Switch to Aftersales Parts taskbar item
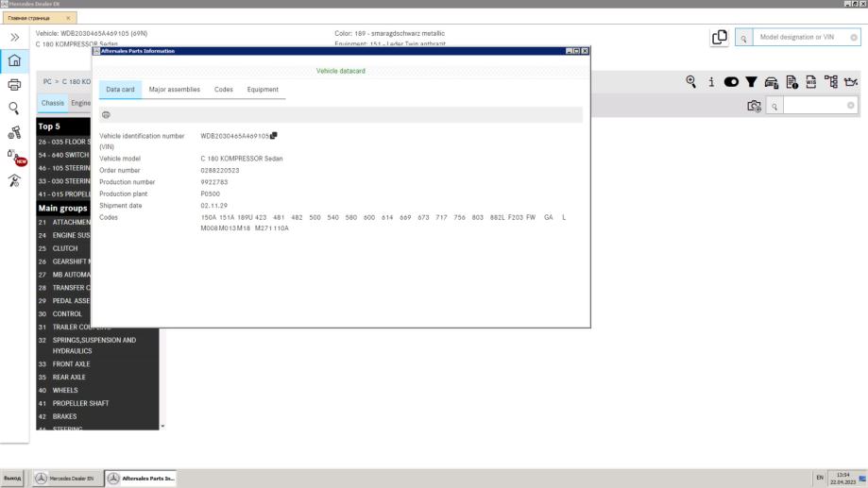Image resolution: width=868 pixels, height=488 pixels. click(141, 478)
